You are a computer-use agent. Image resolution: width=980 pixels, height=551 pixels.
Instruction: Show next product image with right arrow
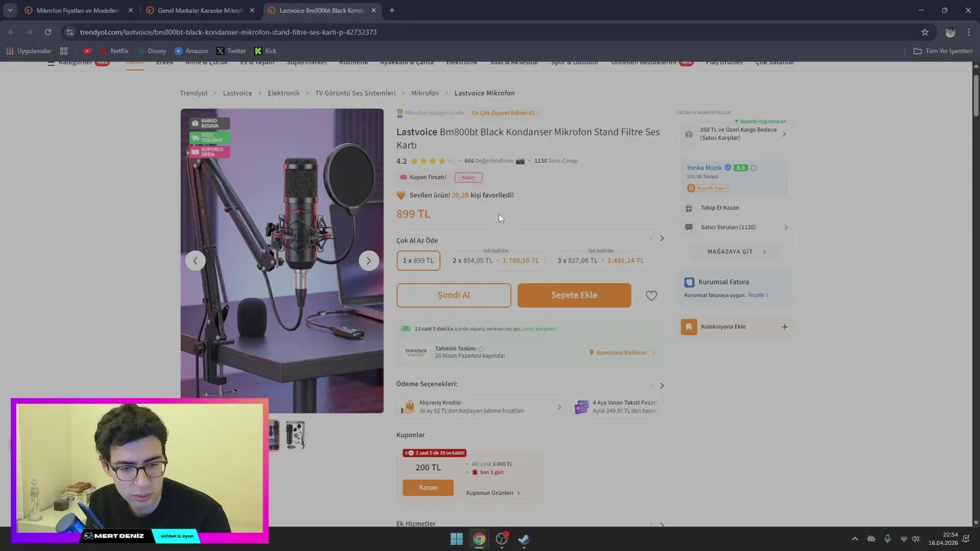(x=368, y=261)
